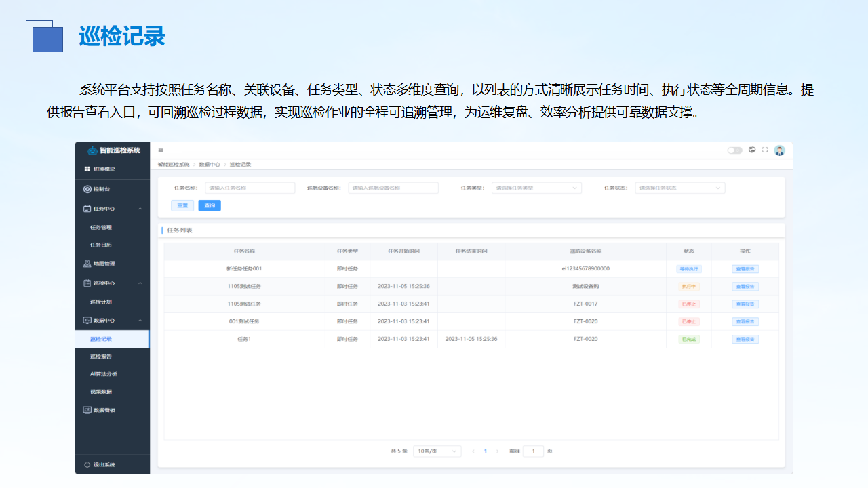
Task: Click the 2023-11-05 15:25:36 end time cell
Action: tap(471, 339)
